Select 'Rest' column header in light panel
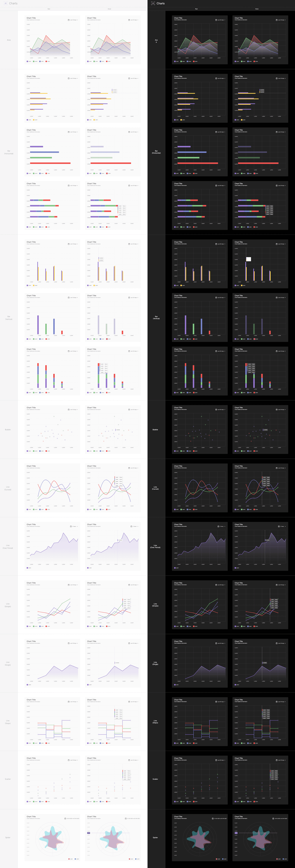 (49, 9)
